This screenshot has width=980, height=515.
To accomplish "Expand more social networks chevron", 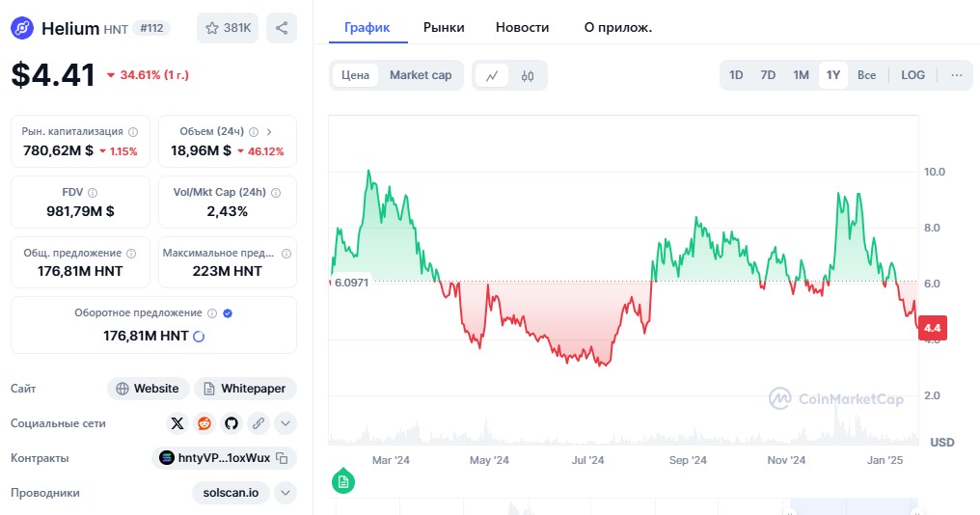I will (286, 422).
